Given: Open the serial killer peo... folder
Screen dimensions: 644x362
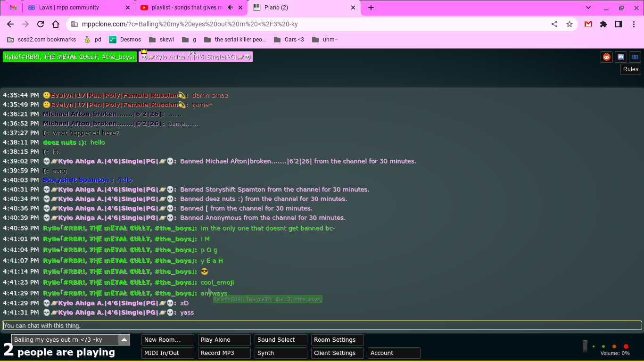Looking at the screenshot, I should coord(235,40).
